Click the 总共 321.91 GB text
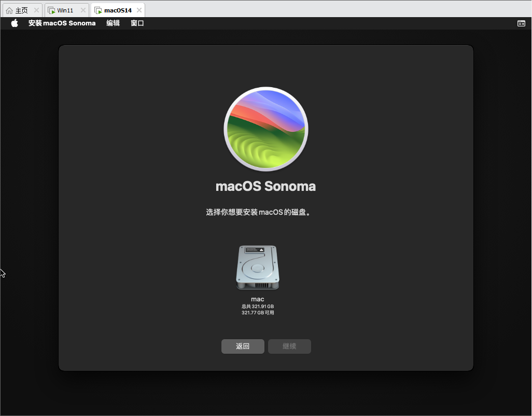532x416 pixels. 258,307
